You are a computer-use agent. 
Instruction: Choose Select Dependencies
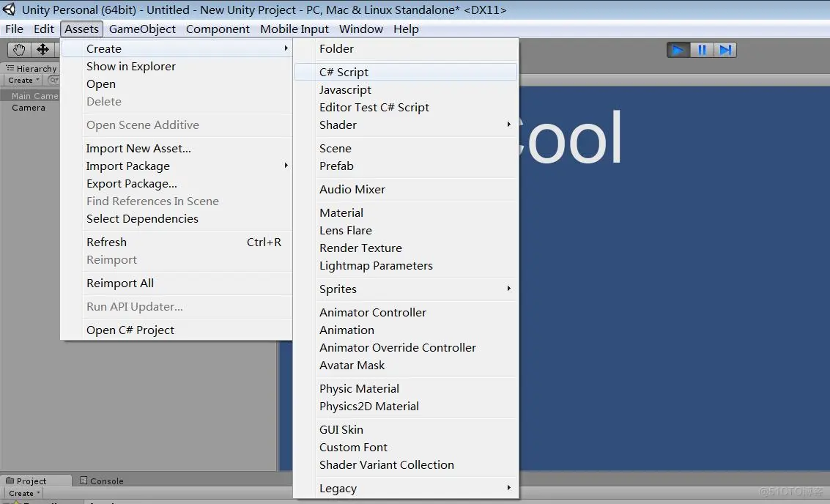177,218
